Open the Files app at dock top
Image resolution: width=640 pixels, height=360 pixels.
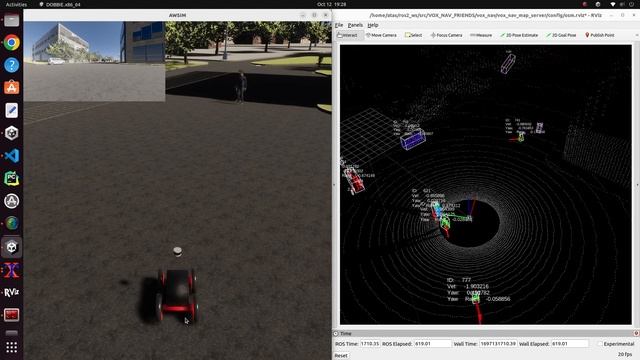click(11, 20)
